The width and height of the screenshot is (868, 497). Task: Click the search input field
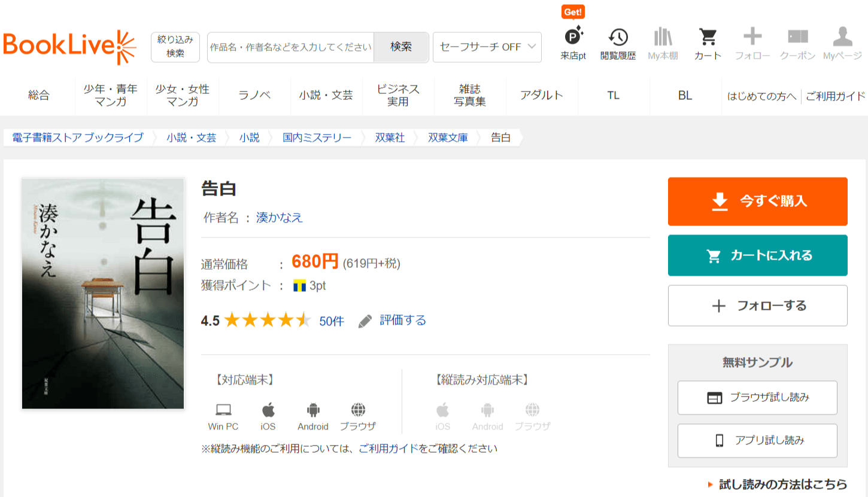tap(290, 47)
